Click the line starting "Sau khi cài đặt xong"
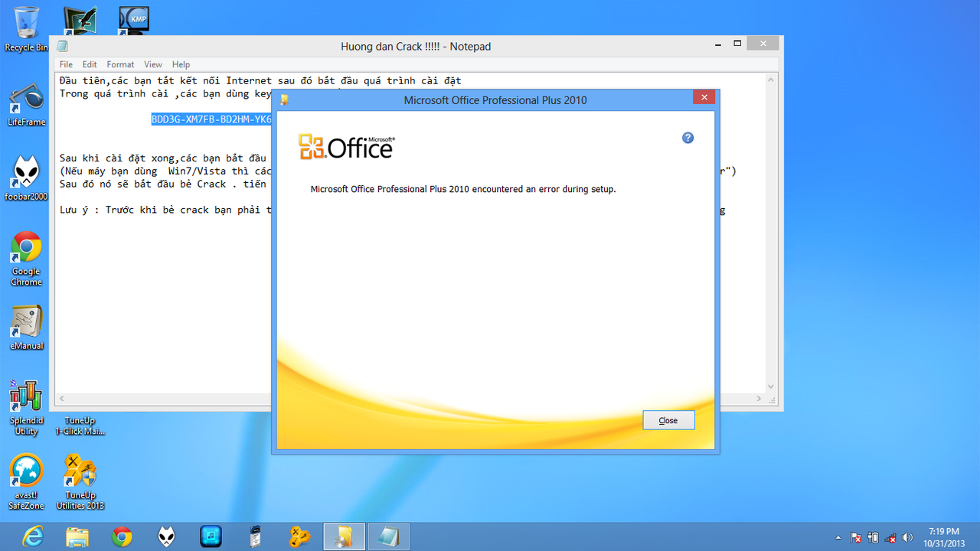 click(163, 158)
